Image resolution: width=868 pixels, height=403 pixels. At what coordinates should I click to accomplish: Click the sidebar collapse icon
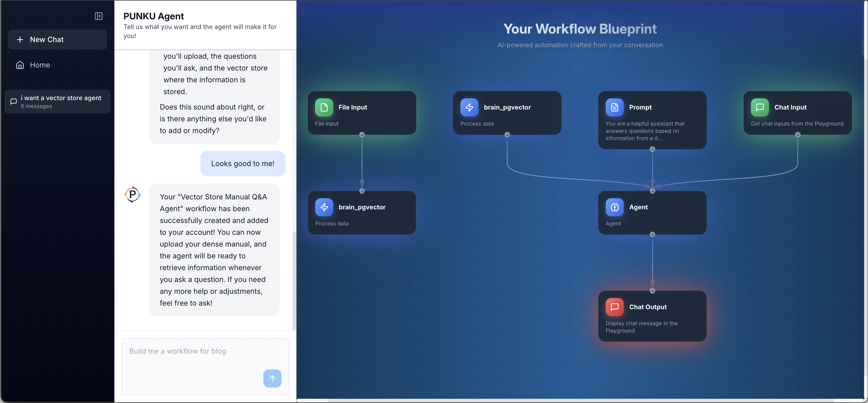pos(98,16)
